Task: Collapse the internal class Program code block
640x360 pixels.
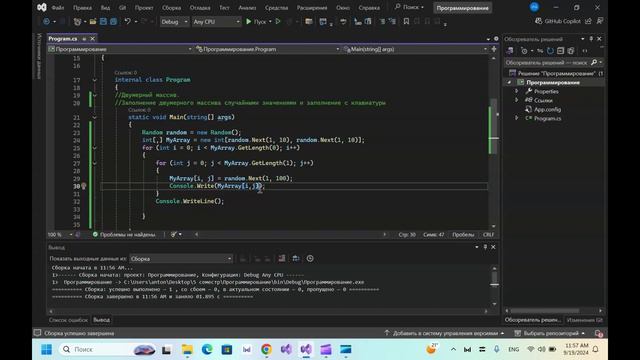Action: [95, 80]
